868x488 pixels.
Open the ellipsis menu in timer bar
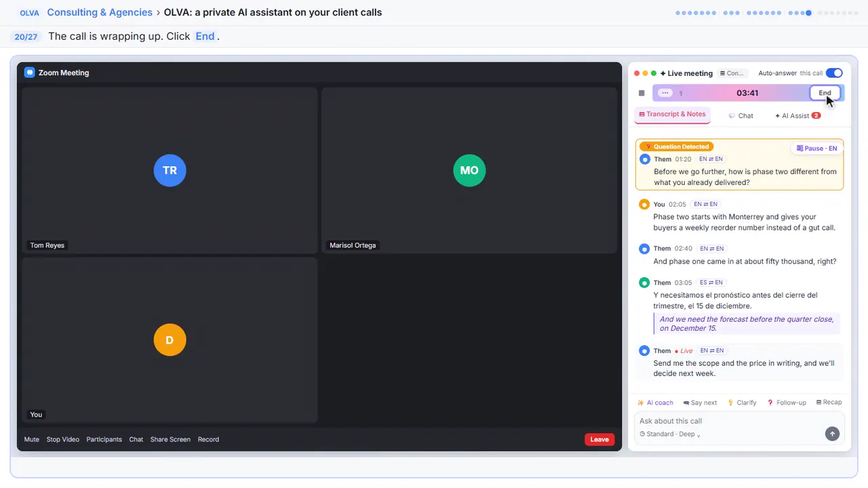click(665, 93)
